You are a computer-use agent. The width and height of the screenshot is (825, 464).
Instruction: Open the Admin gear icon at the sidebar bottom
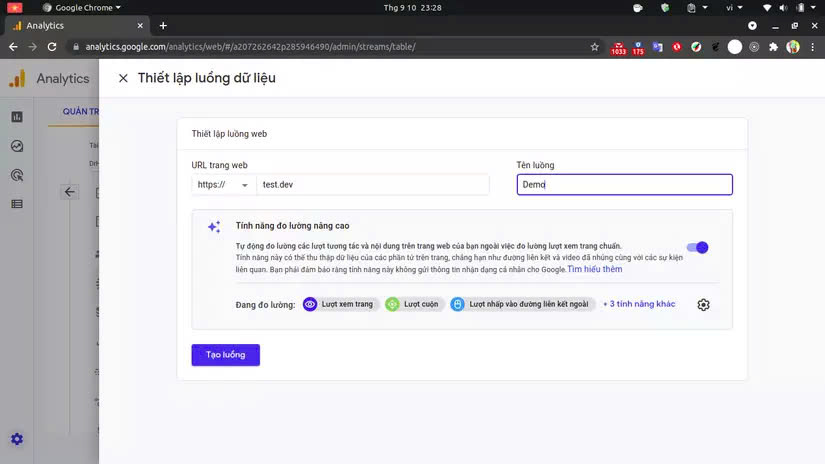pos(17,439)
